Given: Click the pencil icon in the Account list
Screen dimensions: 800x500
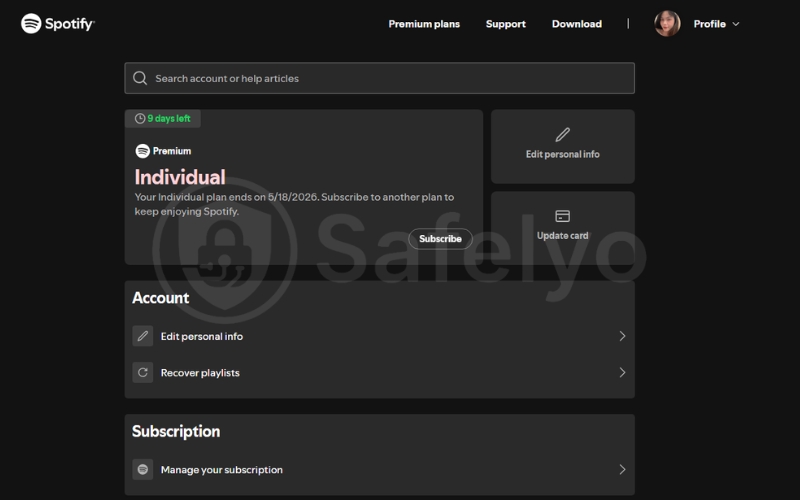Looking at the screenshot, I should (143, 336).
